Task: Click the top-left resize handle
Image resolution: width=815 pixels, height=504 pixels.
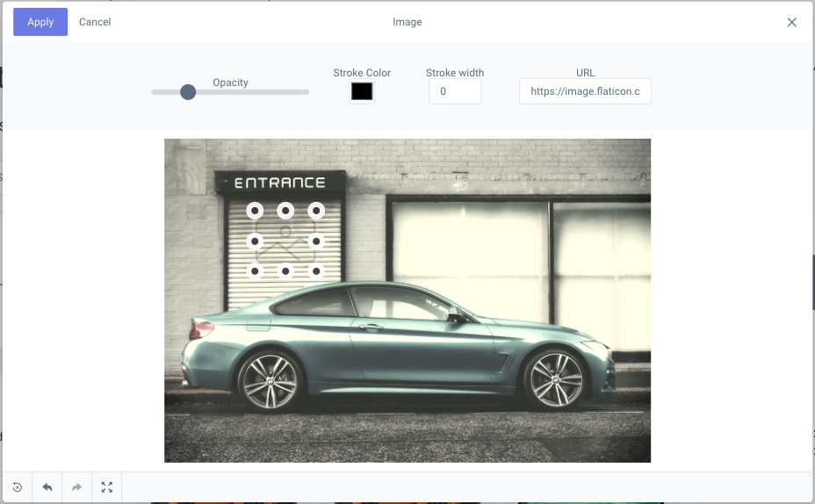Action: (255, 211)
